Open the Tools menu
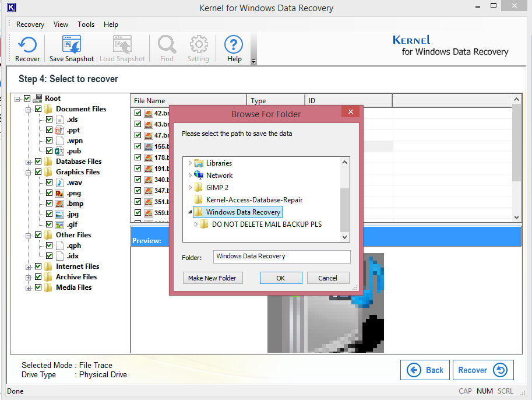Screen dimensions: 532x400 pyautogui.click(x=86, y=24)
